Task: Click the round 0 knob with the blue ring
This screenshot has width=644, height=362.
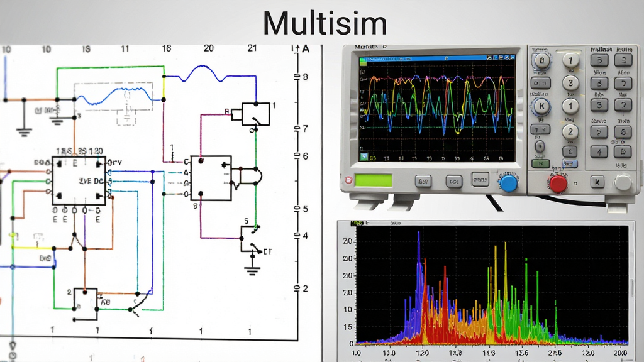Action: coord(541,61)
